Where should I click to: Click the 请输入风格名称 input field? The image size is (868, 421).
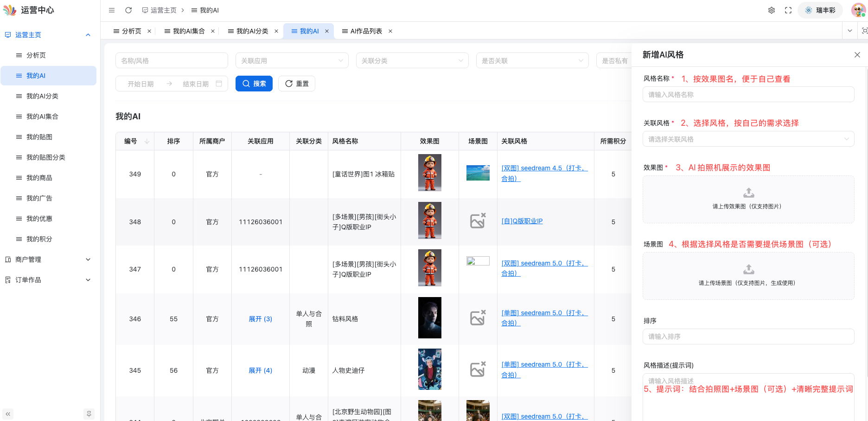(x=748, y=95)
